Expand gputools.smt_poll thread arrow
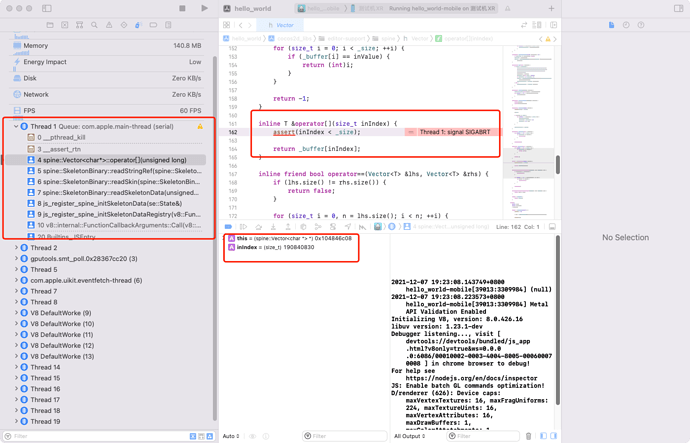Screen dimensions: 690x443 [x=16, y=259]
